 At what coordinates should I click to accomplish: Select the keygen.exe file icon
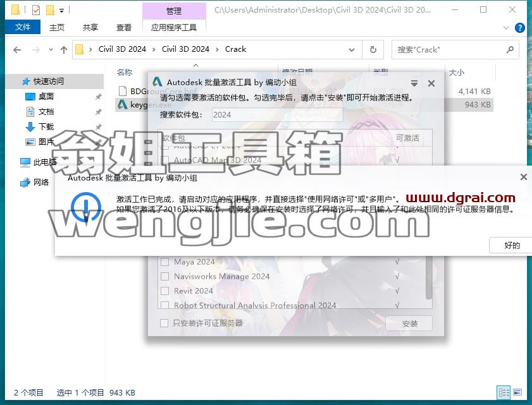123,105
